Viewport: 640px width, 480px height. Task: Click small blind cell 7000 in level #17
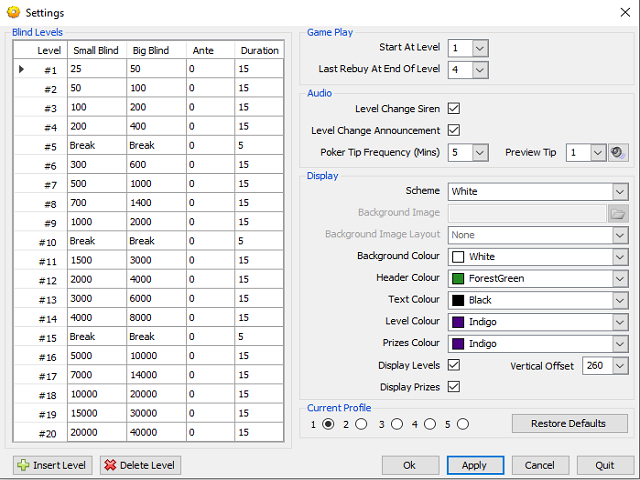(x=97, y=375)
